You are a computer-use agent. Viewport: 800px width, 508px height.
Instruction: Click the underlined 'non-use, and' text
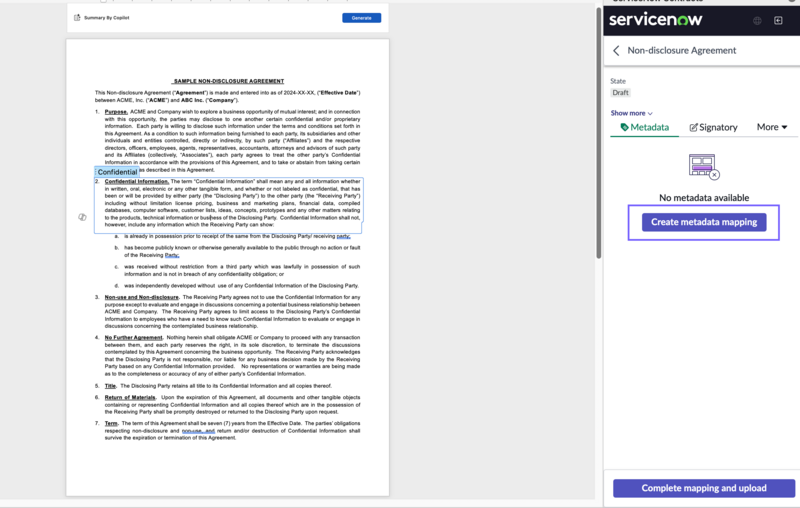click(x=198, y=431)
